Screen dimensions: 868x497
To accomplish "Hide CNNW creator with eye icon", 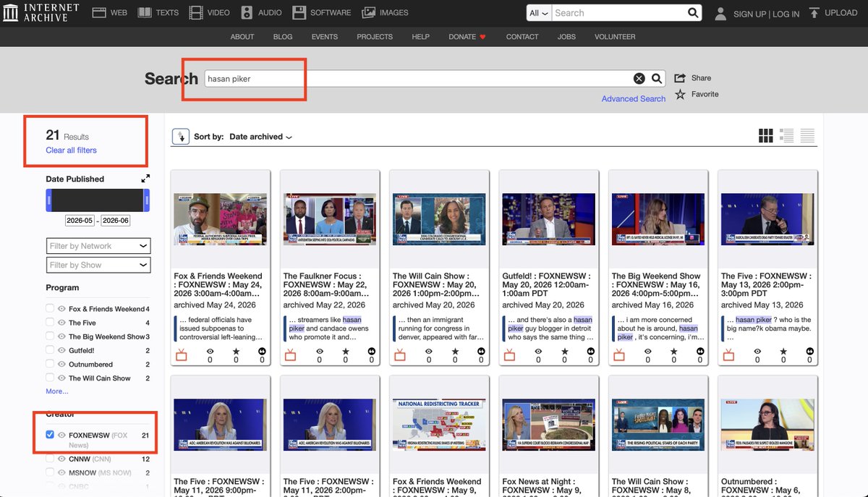I will tap(61, 459).
